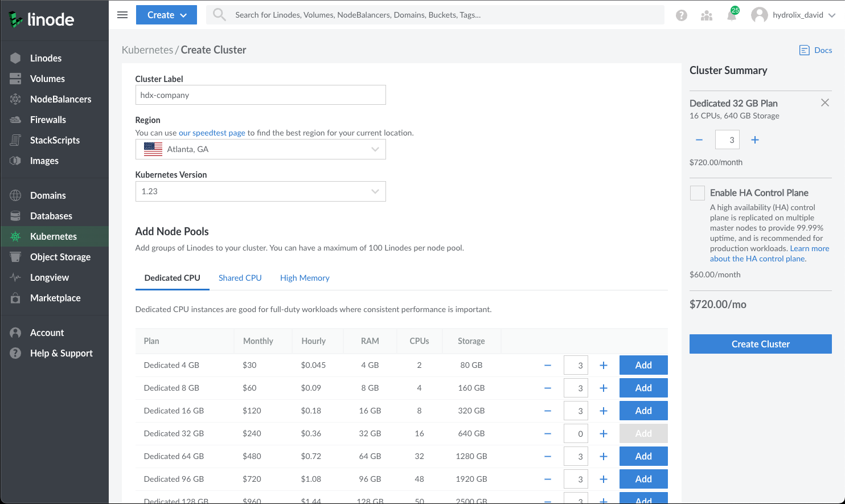Open Learn more about HA control plane
The width and height of the screenshot is (845, 504).
tap(769, 253)
